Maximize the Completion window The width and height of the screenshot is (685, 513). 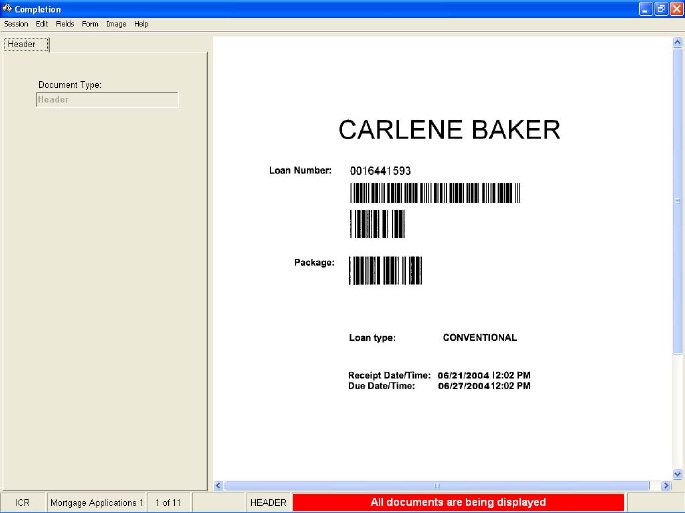tap(660, 9)
